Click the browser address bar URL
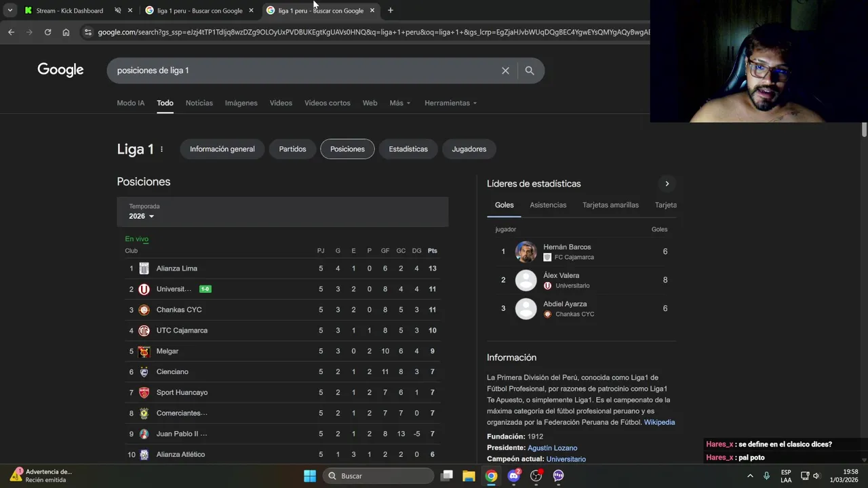868x488 pixels. (x=373, y=32)
